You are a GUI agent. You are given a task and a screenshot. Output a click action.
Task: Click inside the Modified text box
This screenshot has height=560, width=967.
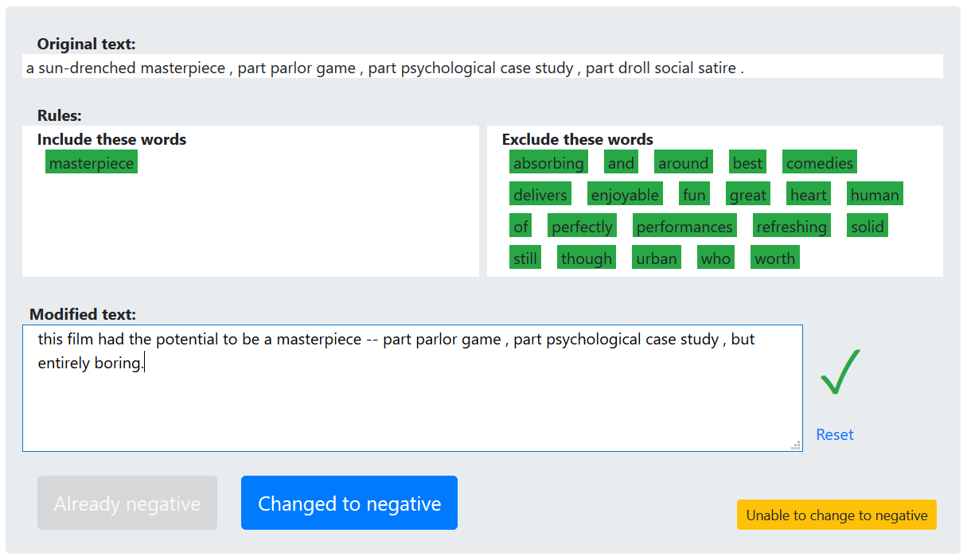coord(412,387)
